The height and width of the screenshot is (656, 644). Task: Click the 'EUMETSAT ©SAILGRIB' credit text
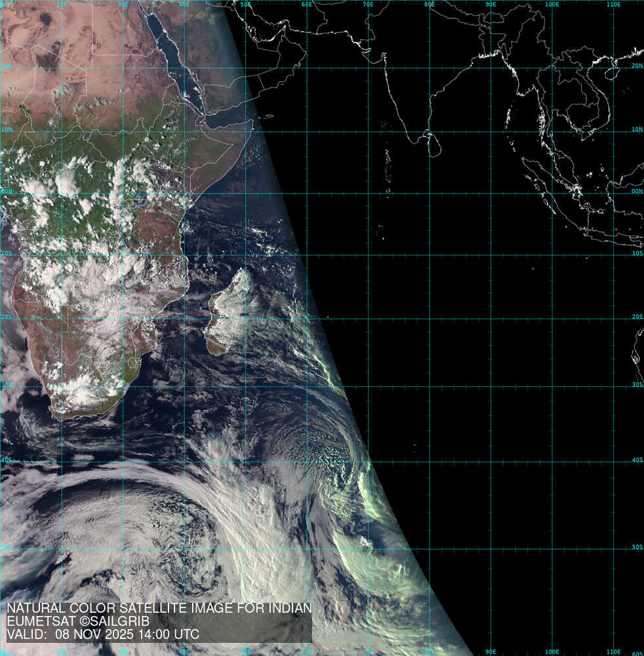point(78,621)
